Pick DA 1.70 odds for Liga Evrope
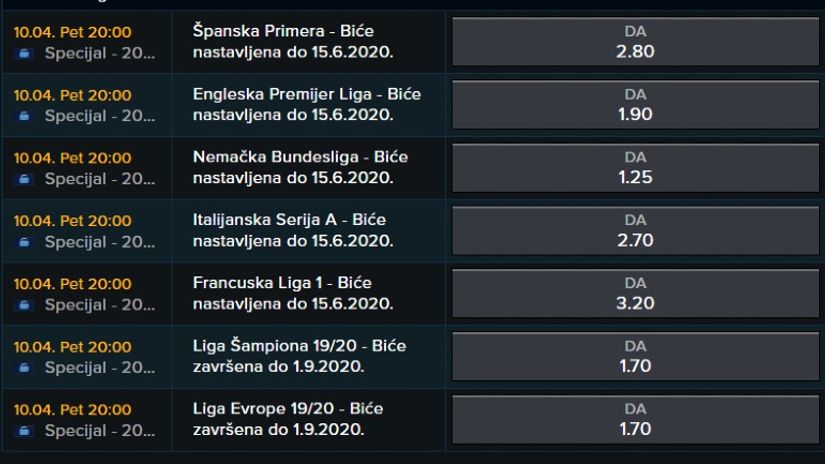The height and width of the screenshot is (464, 825). click(x=635, y=419)
